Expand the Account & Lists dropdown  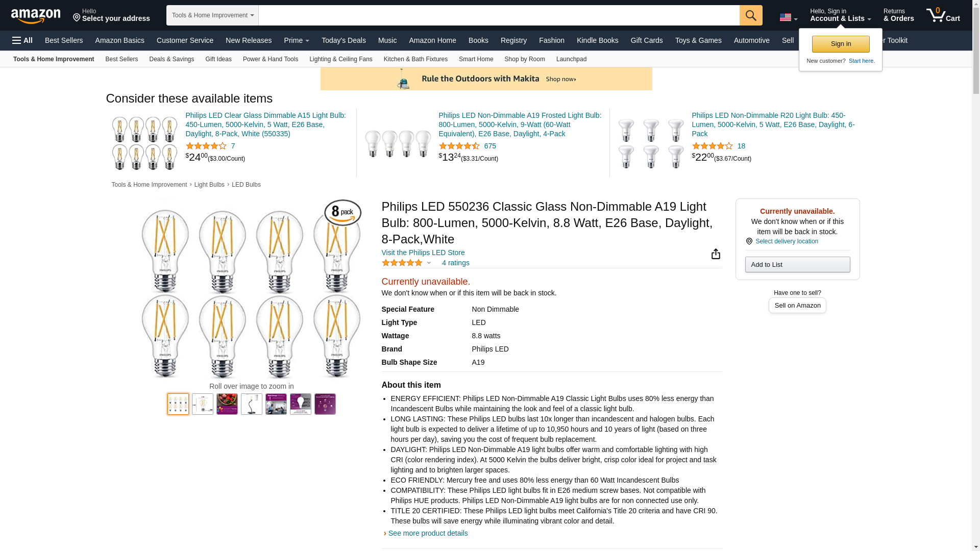840,15
